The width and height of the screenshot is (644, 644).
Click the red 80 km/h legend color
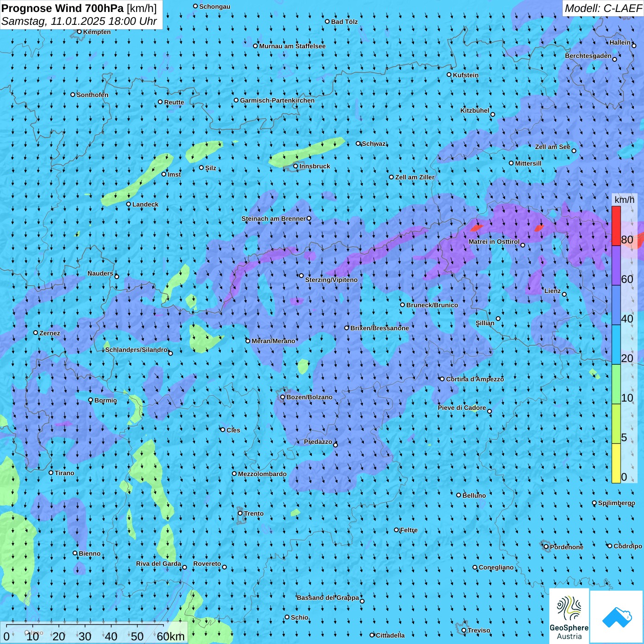coord(616,226)
